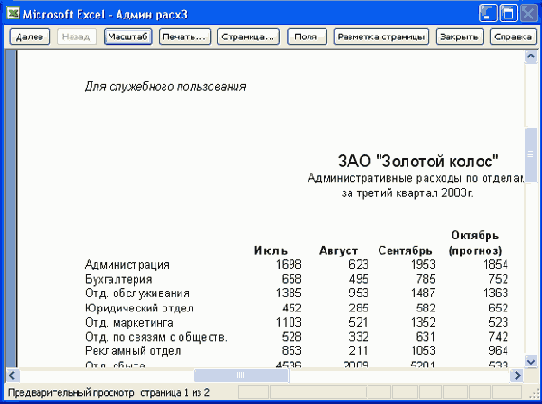The image size is (542, 404).
Task: Click subtitle 'Административные расходы по отделам'
Action: 416,178
